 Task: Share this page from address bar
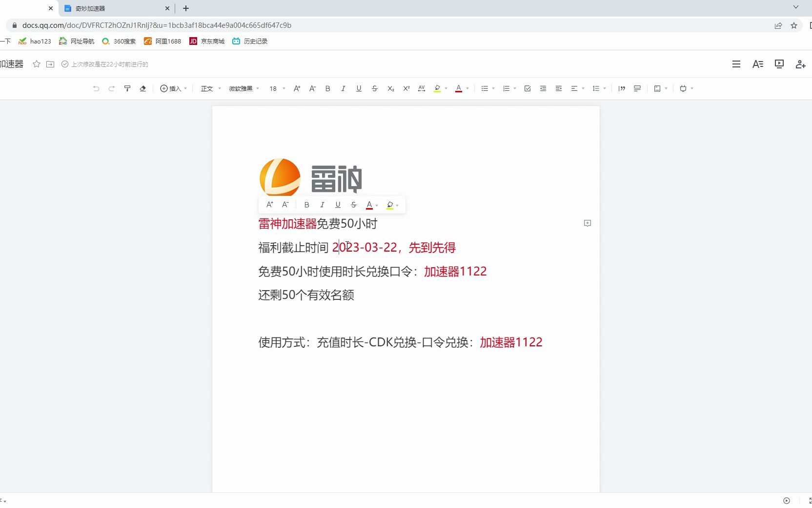coord(778,25)
